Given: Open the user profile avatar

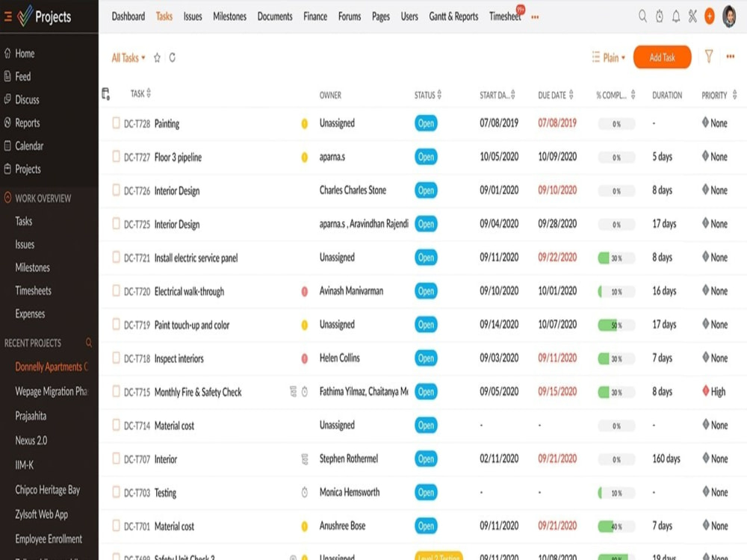Looking at the screenshot, I should point(729,16).
